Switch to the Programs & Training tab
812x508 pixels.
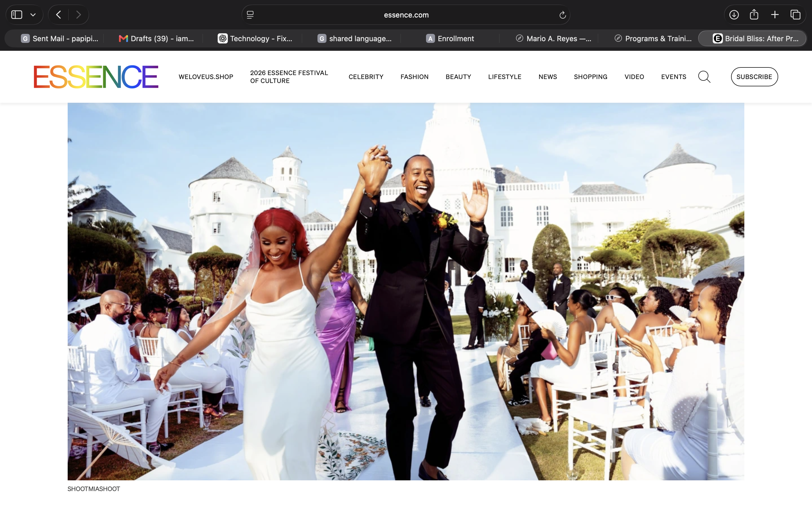pos(653,39)
